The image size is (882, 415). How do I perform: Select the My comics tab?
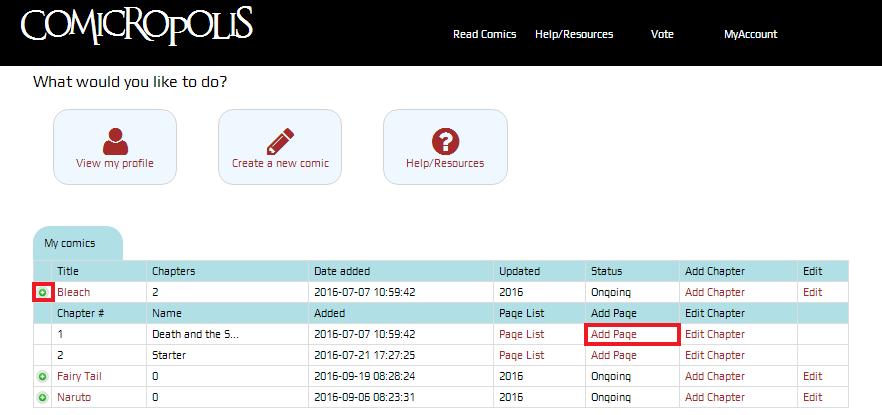point(70,243)
